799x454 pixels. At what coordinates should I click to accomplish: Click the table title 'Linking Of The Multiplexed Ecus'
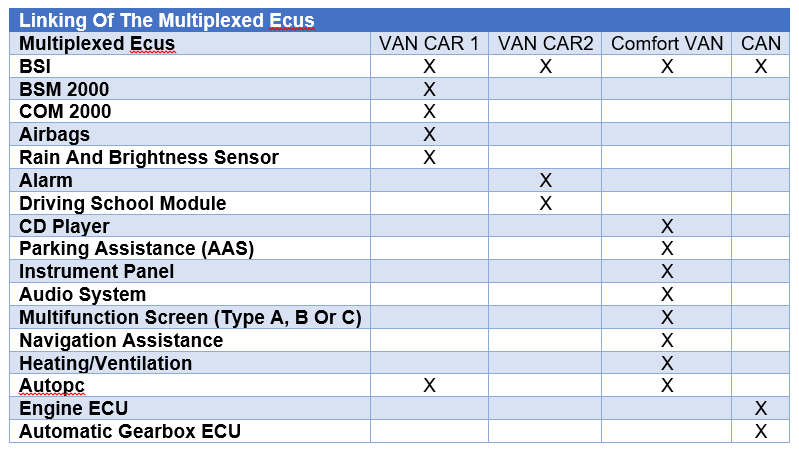167,20
